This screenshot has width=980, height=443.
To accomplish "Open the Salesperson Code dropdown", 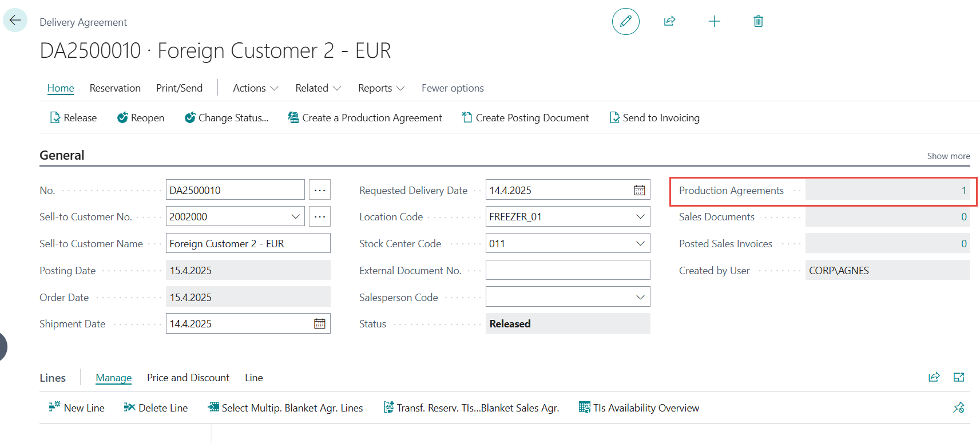I will point(640,297).
